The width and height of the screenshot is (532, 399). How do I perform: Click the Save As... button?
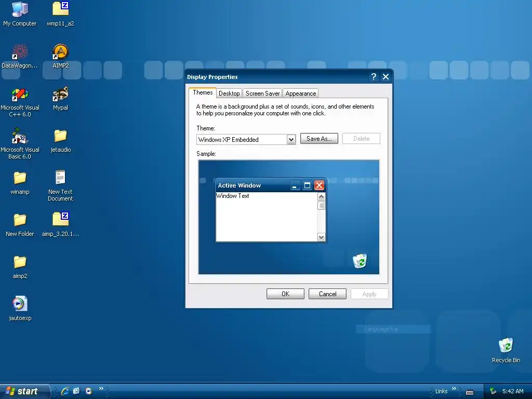(319, 138)
